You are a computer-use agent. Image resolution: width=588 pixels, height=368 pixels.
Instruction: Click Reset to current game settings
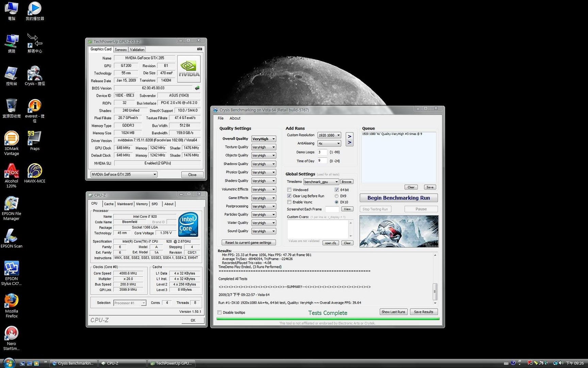(x=248, y=243)
